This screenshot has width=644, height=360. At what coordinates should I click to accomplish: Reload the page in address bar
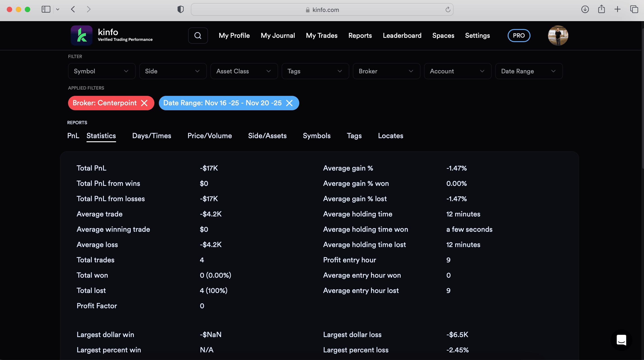click(x=448, y=9)
